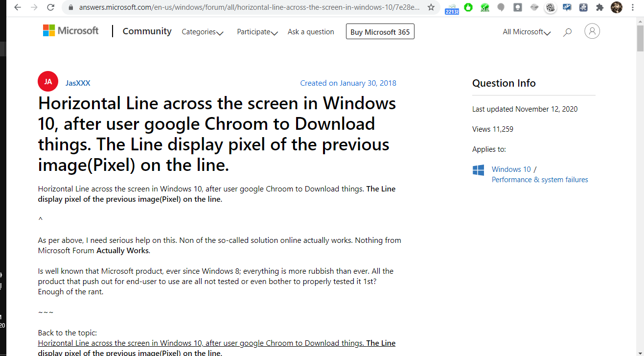Screen dimensions: 644x356
Task: Click the Created on January 30, 2018 link
Action: click(x=348, y=83)
